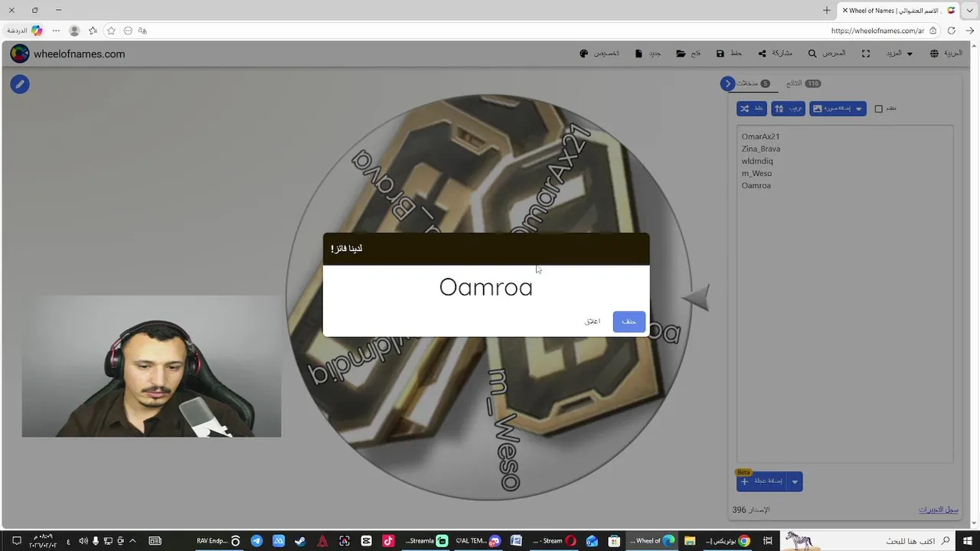Screen dimensions: 980x551
Task: Switch to the Entries tab showing 5
Action: point(753,83)
